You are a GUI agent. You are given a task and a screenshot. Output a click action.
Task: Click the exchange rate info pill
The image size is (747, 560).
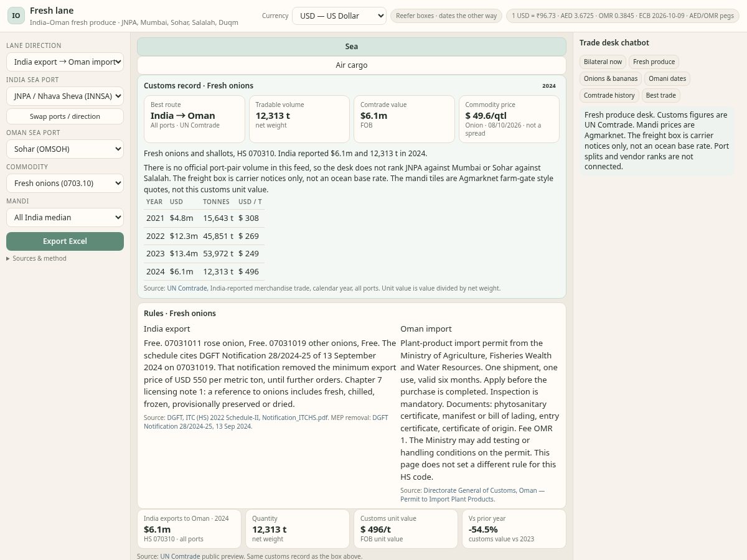click(622, 16)
